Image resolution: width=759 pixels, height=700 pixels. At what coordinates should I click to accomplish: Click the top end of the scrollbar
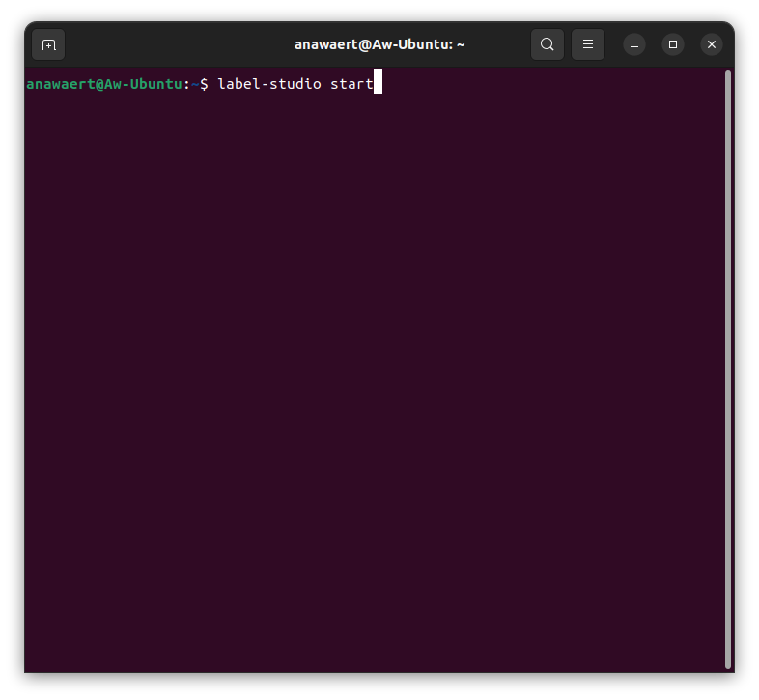(728, 75)
